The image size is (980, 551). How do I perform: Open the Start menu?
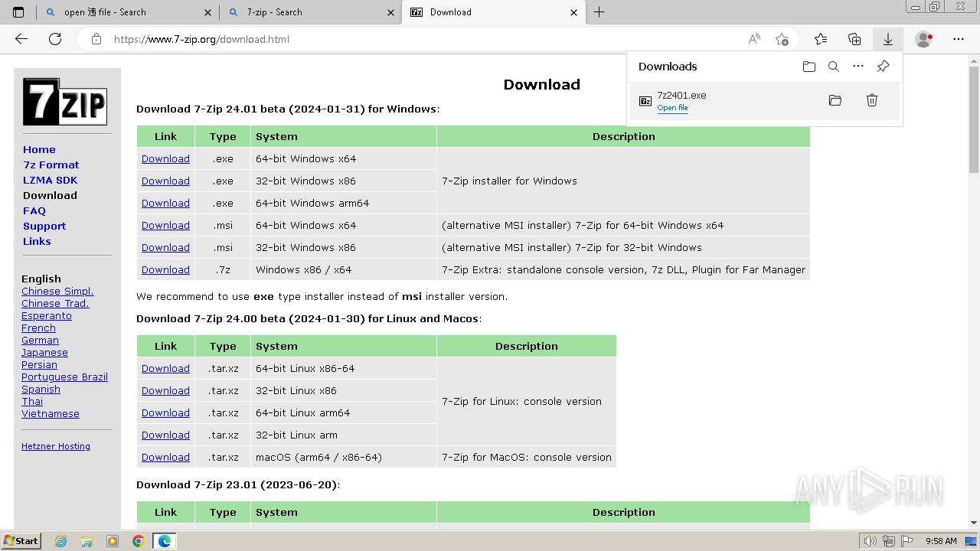(21, 541)
